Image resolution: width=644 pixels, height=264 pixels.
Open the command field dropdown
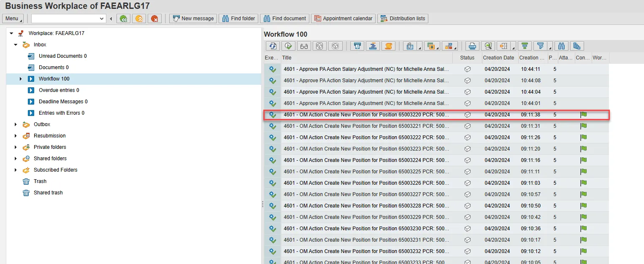pyautogui.click(x=102, y=19)
